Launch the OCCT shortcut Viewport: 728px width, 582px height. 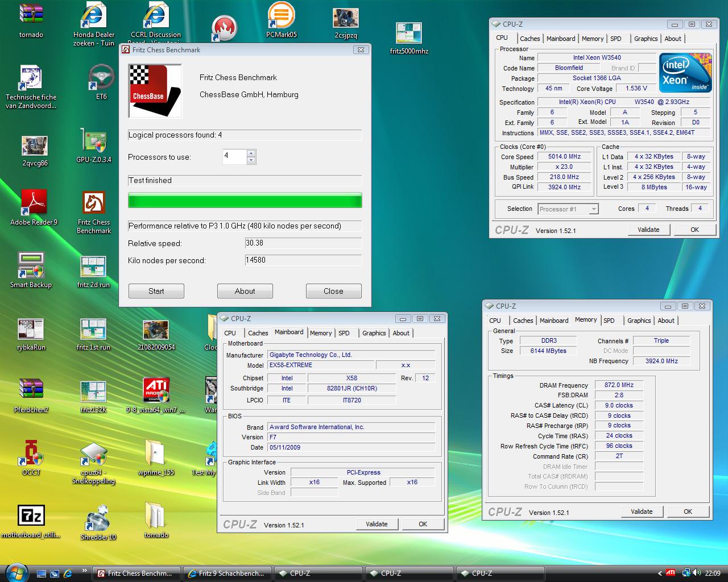point(31,458)
